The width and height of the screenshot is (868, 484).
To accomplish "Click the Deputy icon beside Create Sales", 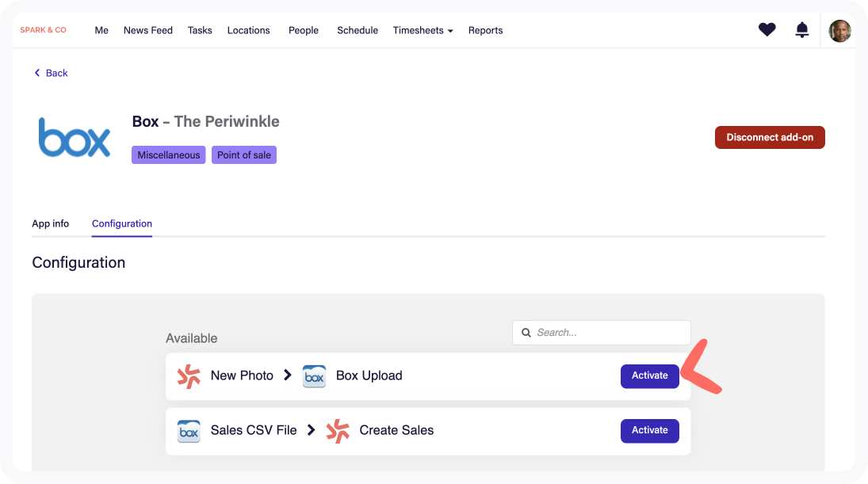I will click(338, 431).
